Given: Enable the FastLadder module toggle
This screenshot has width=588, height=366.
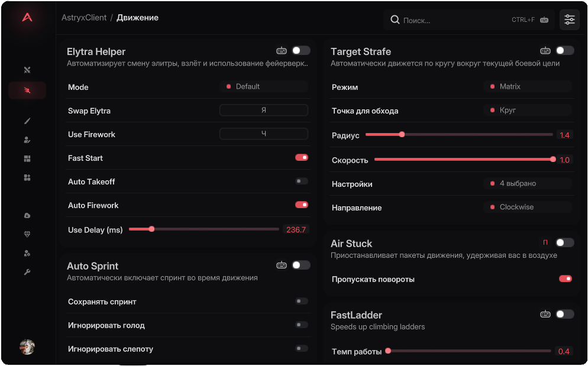Looking at the screenshot, I should 565,314.
